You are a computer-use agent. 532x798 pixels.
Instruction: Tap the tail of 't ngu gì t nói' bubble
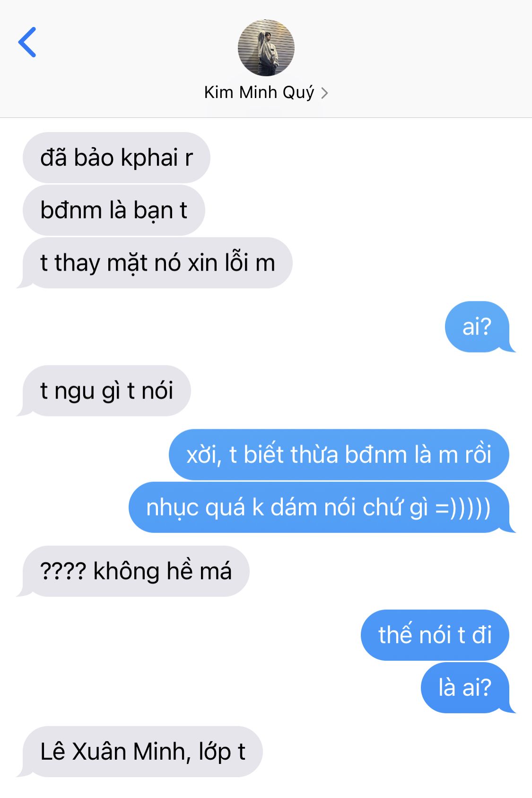click(22, 411)
